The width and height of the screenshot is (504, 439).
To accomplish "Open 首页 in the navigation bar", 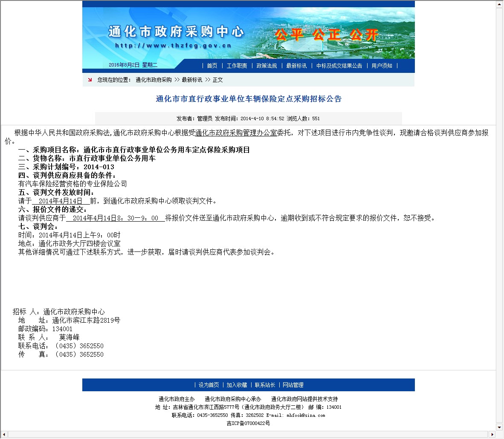I will point(212,66).
